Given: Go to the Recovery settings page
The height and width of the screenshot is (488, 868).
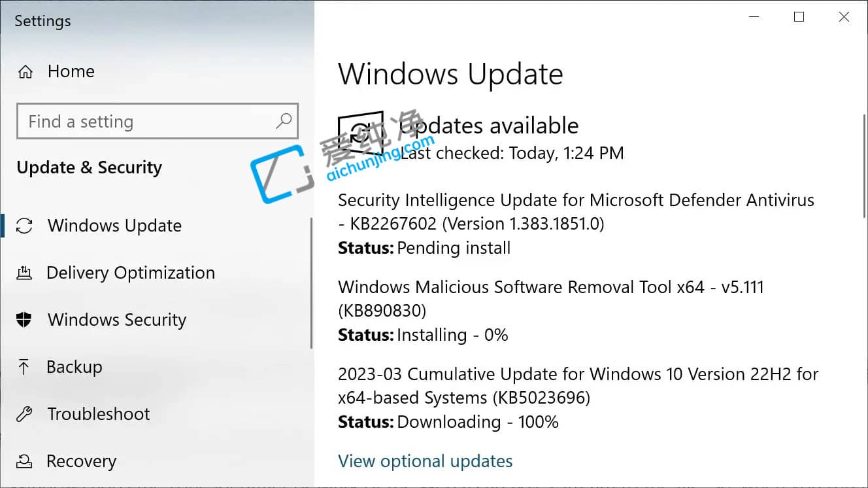Looking at the screenshot, I should pos(81,461).
